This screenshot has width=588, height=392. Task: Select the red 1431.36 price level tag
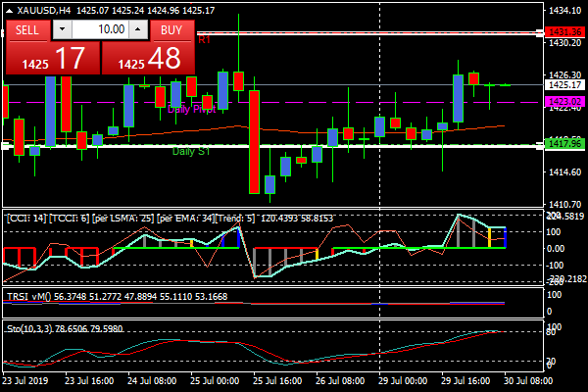565,32
